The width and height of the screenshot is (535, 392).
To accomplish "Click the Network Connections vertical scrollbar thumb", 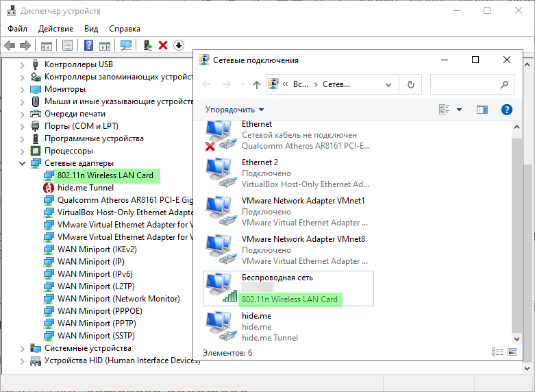I will click(517, 235).
